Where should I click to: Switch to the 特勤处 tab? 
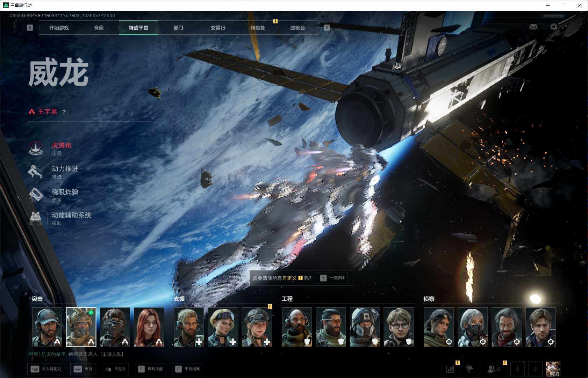point(258,28)
